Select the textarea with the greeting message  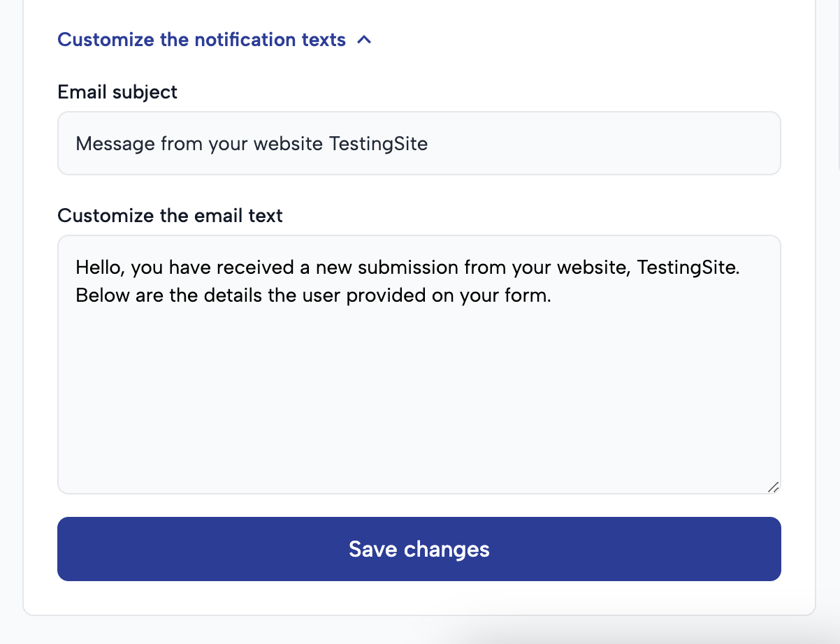coord(419,363)
